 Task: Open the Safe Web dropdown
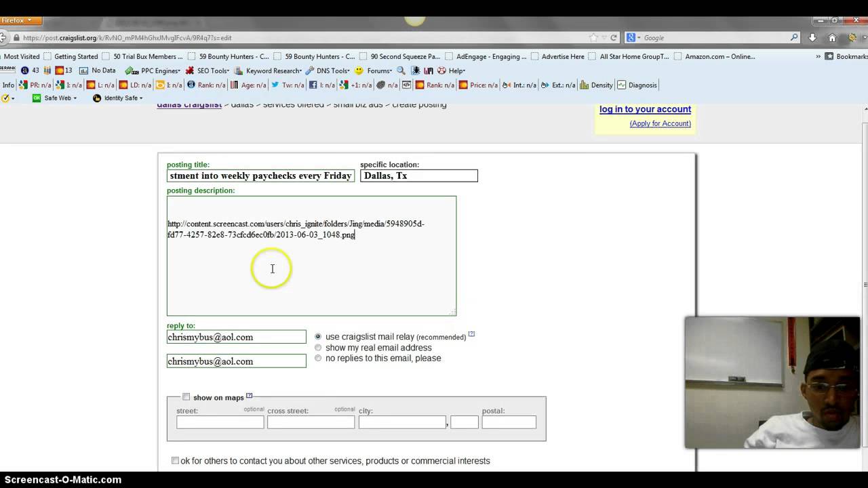point(55,98)
